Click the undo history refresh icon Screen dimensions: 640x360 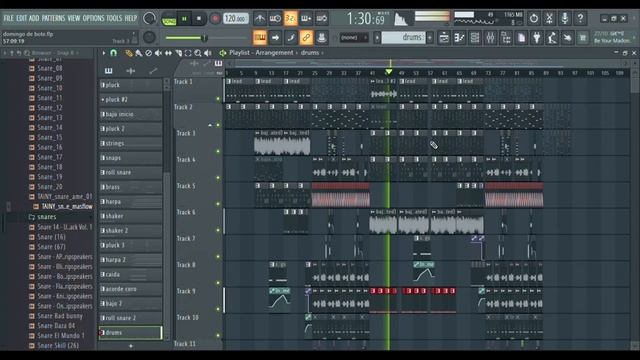[x=534, y=18]
